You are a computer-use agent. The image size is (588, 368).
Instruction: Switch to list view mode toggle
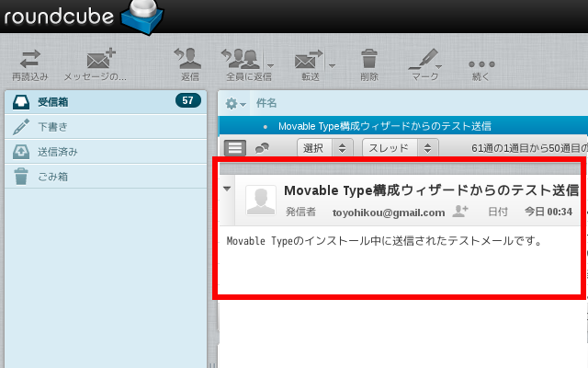point(235,147)
